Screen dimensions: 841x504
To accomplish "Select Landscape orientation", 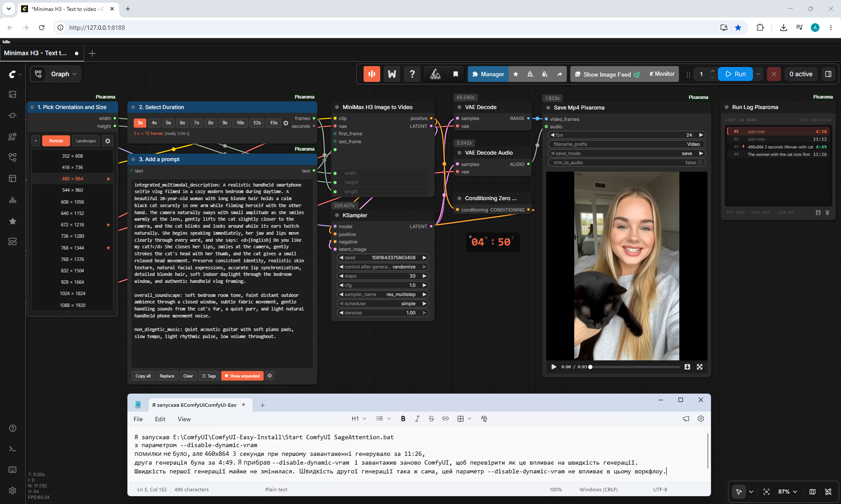I will pyautogui.click(x=86, y=141).
